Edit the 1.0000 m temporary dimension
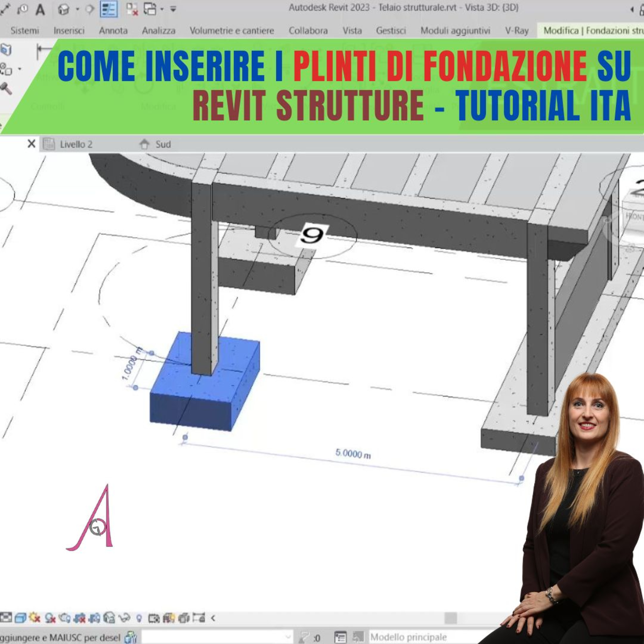The height and width of the screenshot is (644, 644). (x=132, y=364)
